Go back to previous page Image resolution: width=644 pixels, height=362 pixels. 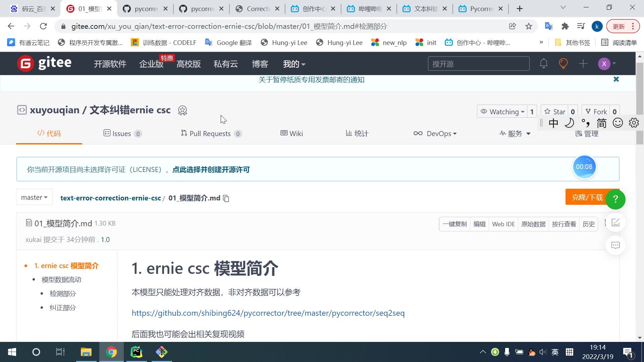pos(11,26)
